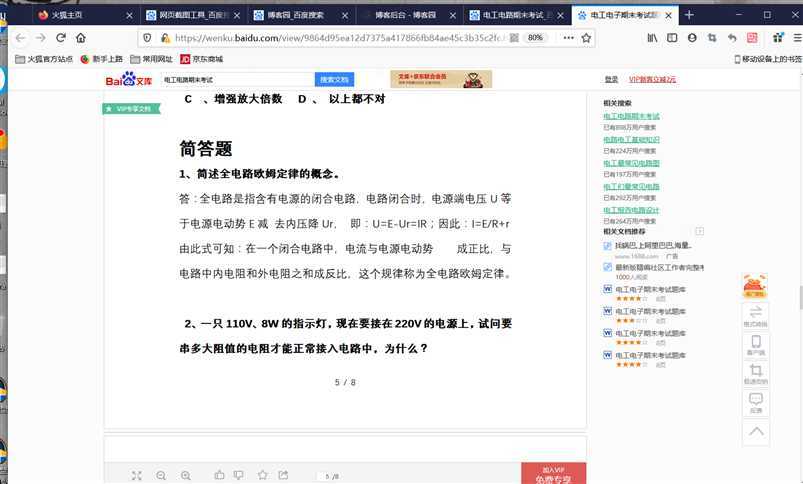803x484 pixels.
Task: Go back with the browser back arrow
Action: click(20, 38)
